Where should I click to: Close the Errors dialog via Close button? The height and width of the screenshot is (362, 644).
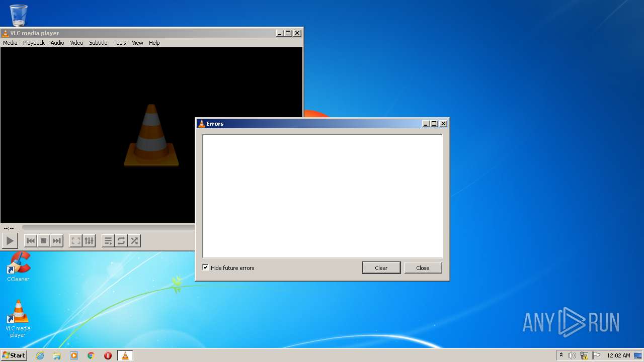(x=423, y=267)
